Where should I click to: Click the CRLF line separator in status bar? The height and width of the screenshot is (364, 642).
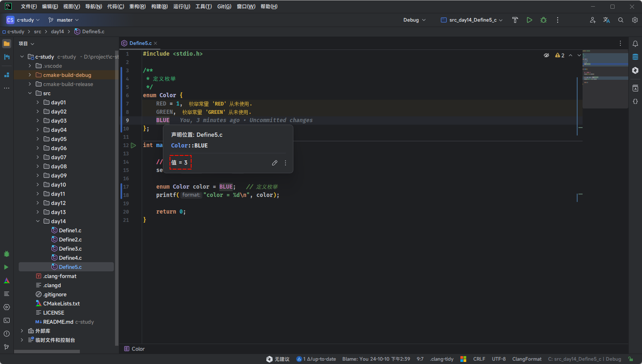479,359
